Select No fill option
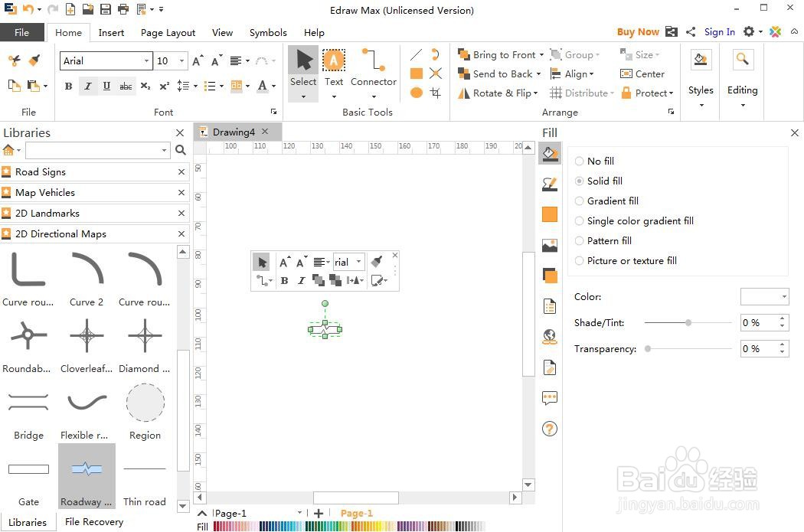Screen dimensions: 804x532 pos(594,161)
